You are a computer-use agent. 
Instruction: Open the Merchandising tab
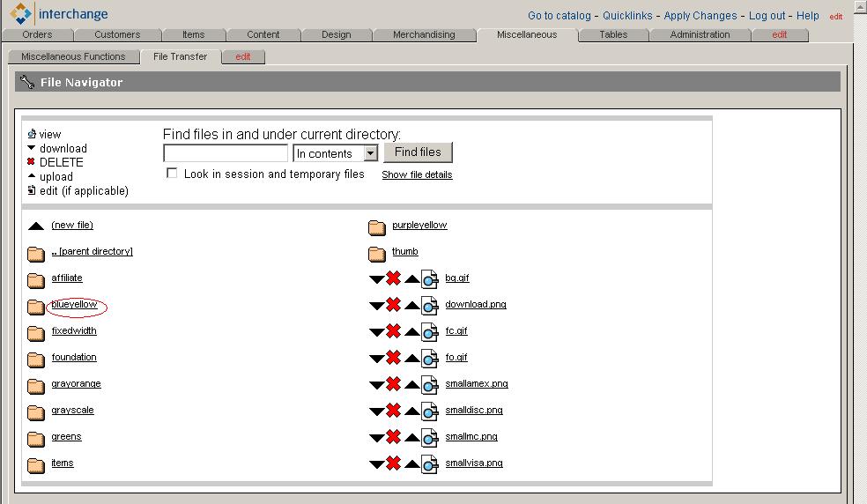(424, 34)
